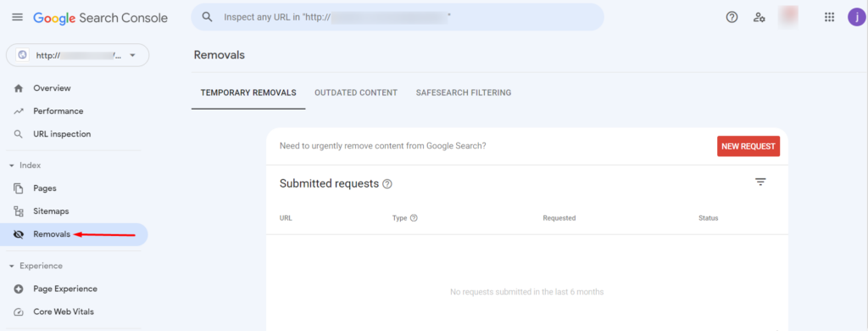868x331 pixels.
Task: Click help icon beside Submitted requests
Action: point(387,184)
